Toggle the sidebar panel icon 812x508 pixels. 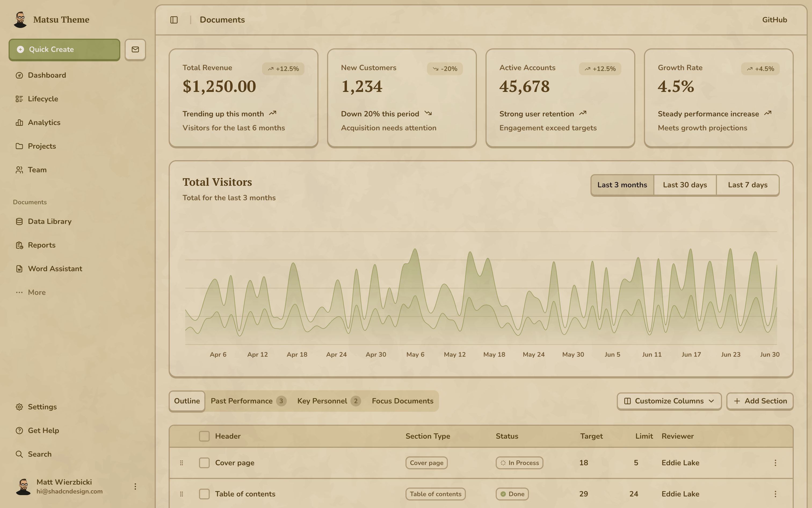(x=174, y=20)
